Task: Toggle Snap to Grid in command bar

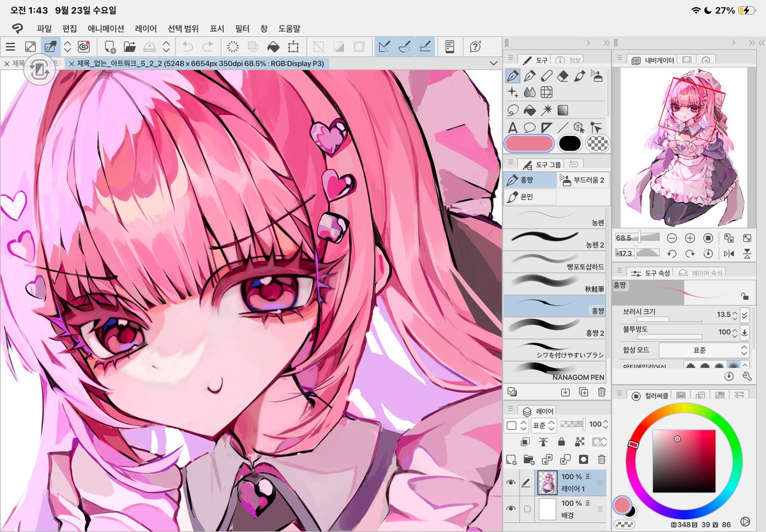Action: 425,47
